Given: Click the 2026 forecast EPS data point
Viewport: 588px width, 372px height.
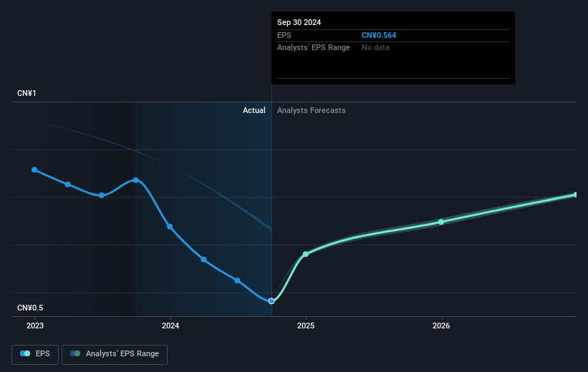Looking at the screenshot, I should pos(441,222).
